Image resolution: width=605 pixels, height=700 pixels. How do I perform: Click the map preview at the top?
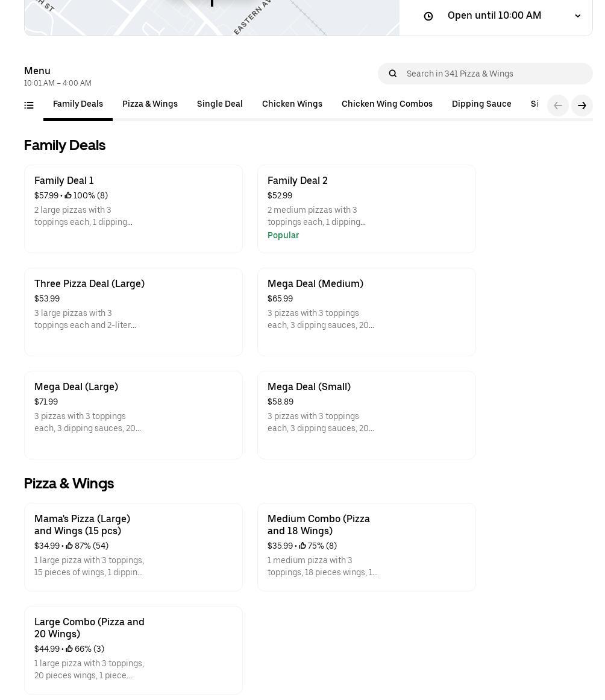(x=211, y=17)
